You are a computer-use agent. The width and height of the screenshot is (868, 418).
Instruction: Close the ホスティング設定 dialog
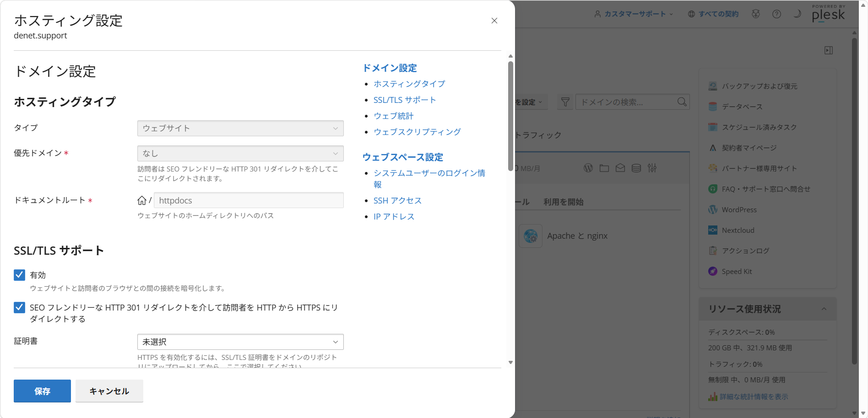[494, 21]
